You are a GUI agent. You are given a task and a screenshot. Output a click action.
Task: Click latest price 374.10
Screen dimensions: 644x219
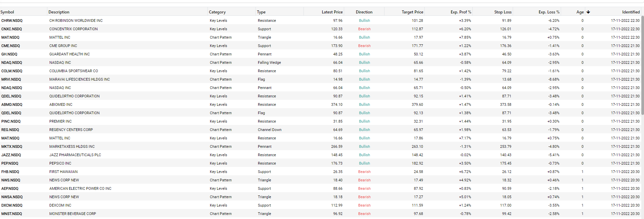tap(337, 104)
